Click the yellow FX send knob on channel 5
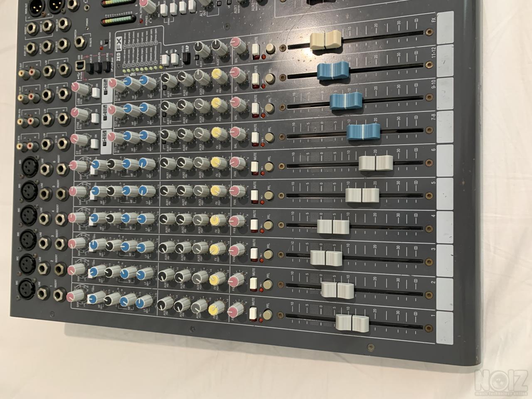 (216, 190)
